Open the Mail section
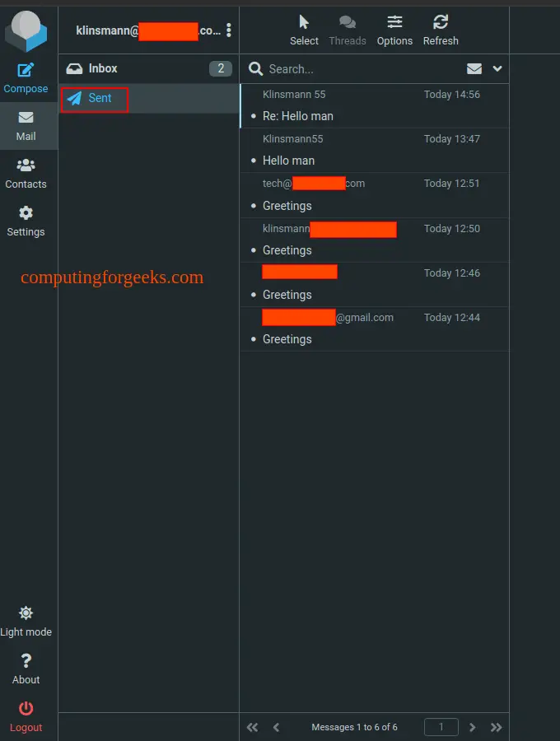Screen dimensions: 560x741 tap(26, 126)
